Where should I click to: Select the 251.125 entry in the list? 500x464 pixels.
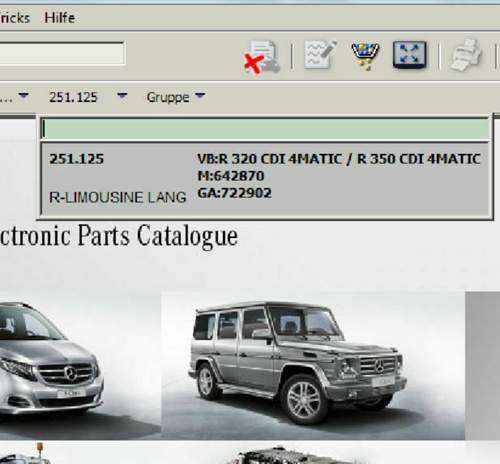coord(266,179)
